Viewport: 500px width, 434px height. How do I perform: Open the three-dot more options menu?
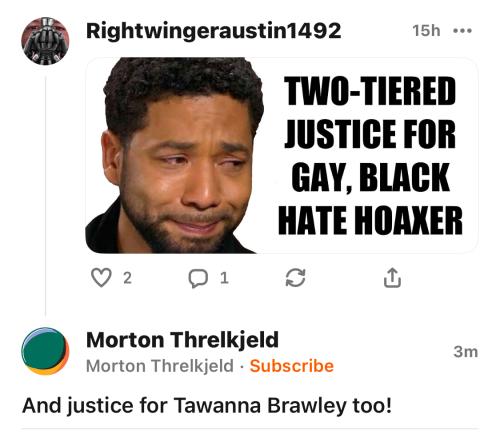(x=463, y=31)
